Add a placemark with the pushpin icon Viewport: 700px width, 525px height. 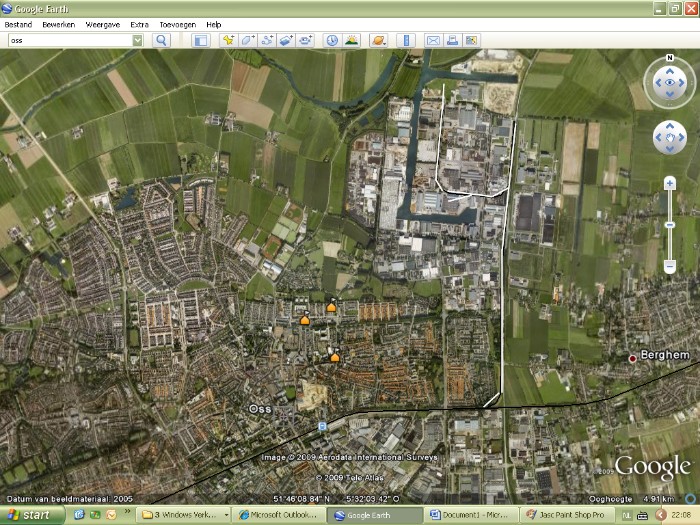229,40
